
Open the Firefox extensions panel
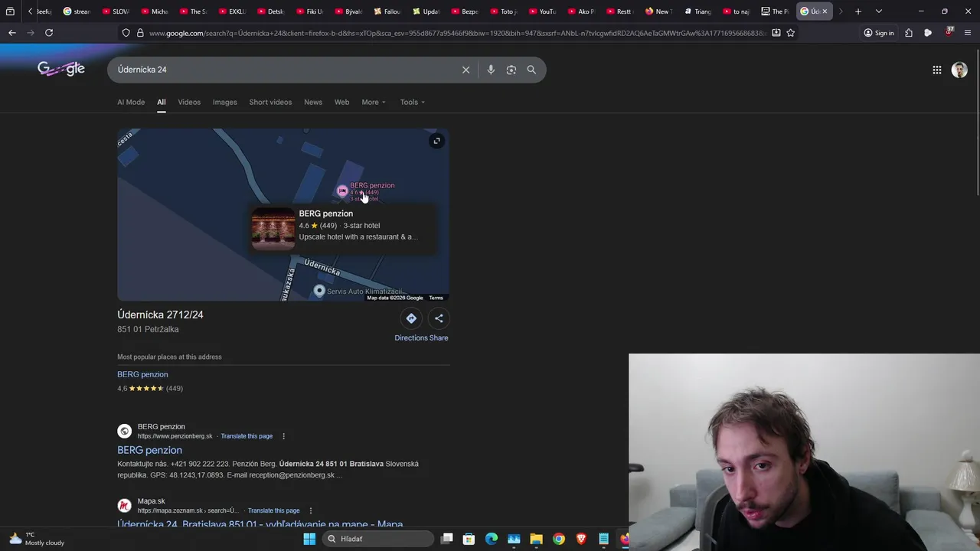[909, 33]
